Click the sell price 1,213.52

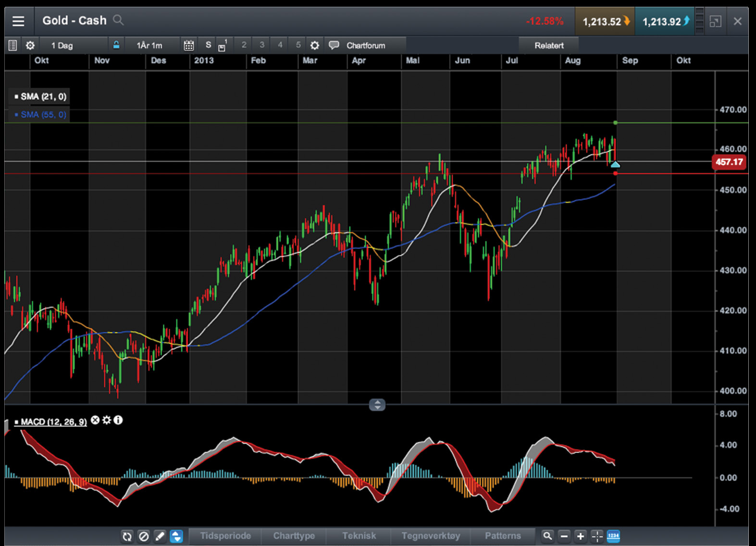pyautogui.click(x=605, y=22)
